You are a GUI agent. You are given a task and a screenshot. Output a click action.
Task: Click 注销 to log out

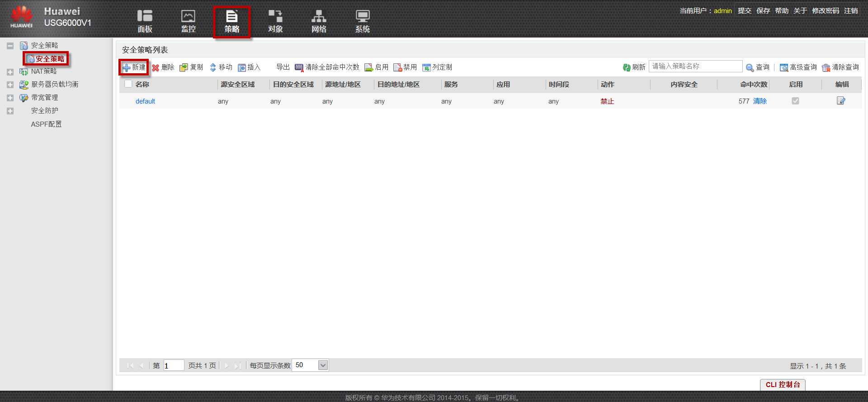pyautogui.click(x=851, y=11)
